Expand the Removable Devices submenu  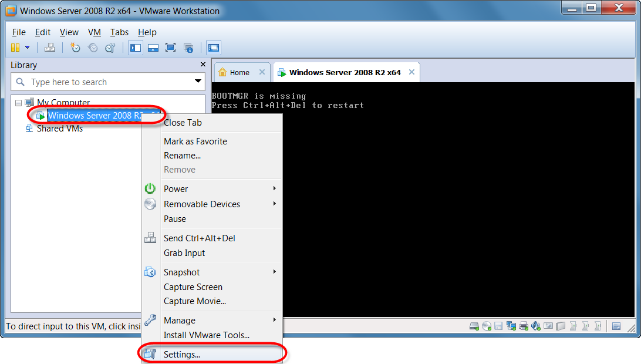[212, 204]
